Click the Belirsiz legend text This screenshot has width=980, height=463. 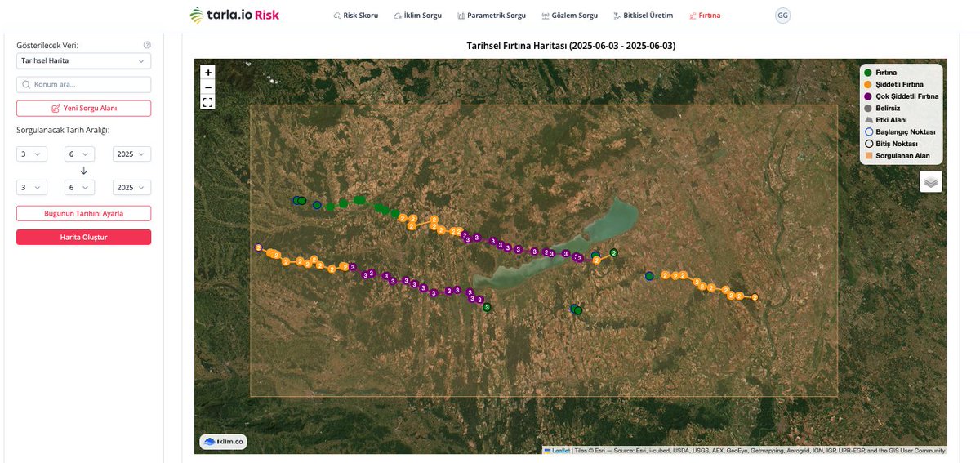pos(888,108)
